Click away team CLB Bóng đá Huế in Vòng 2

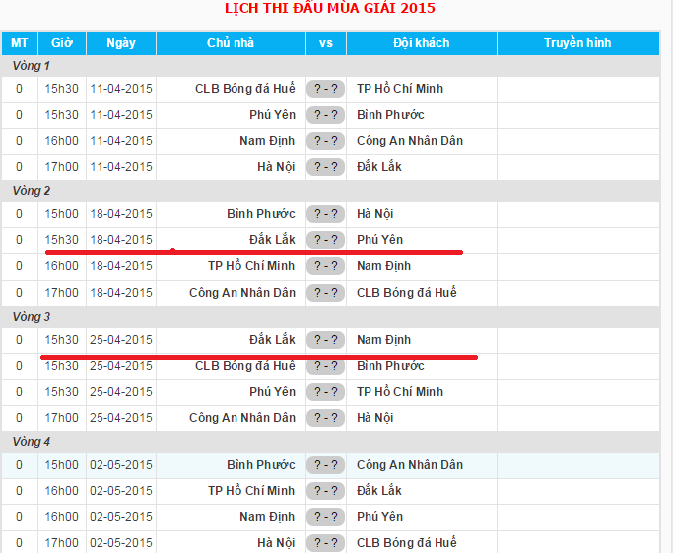pyautogui.click(x=407, y=292)
